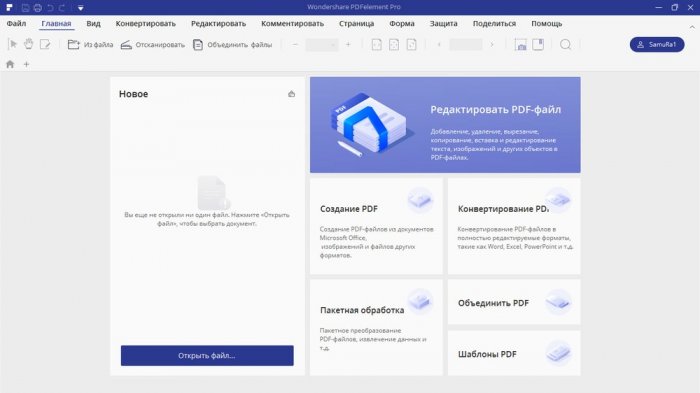Viewport: 700px width, 393px height.
Task: Click the third page-fit icon in toolbar
Action: (x=411, y=45)
